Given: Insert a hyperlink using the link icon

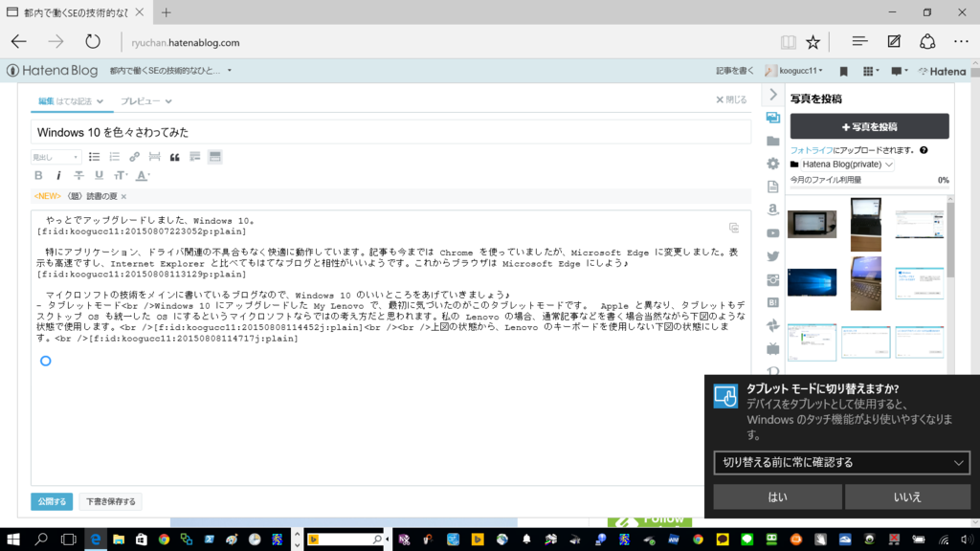Looking at the screenshot, I should click(x=135, y=157).
